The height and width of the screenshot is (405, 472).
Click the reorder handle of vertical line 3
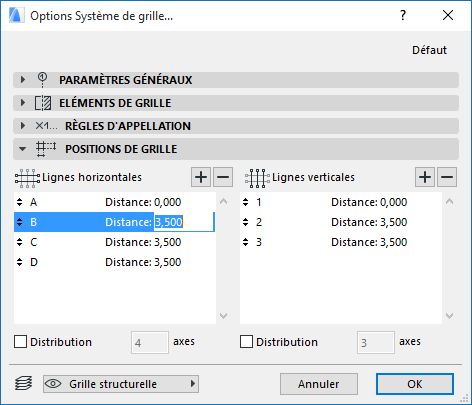246,242
